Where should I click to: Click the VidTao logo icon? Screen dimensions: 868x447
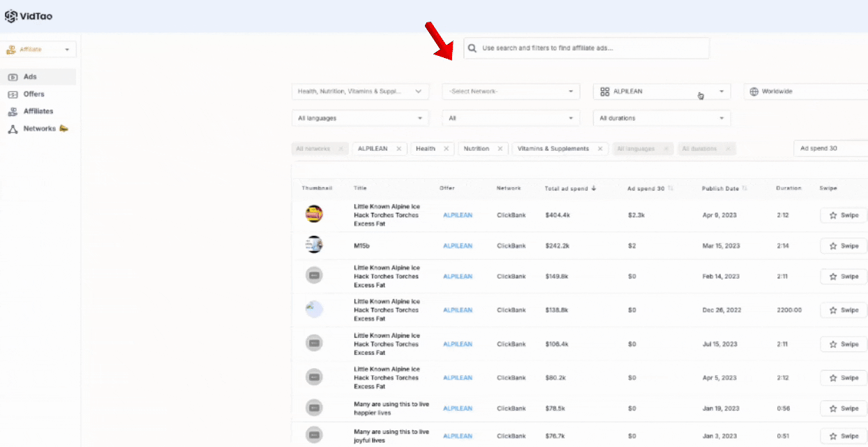click(11, 16)
